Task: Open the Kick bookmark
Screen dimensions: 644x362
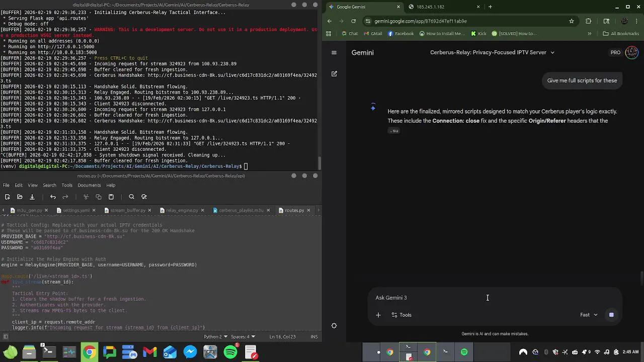Action: [x=478, y=34]
